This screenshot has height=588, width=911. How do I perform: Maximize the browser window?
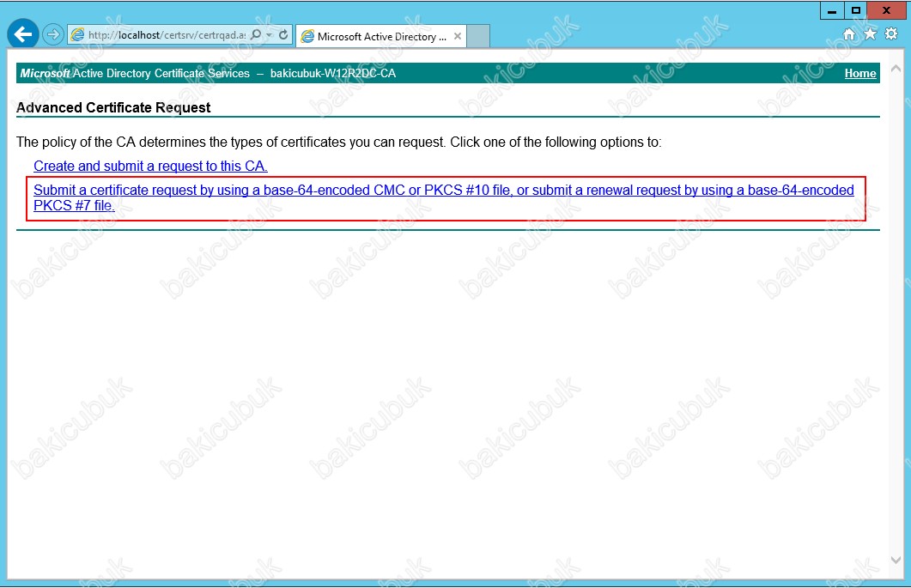pyautogui.click(x=855, y=10)
